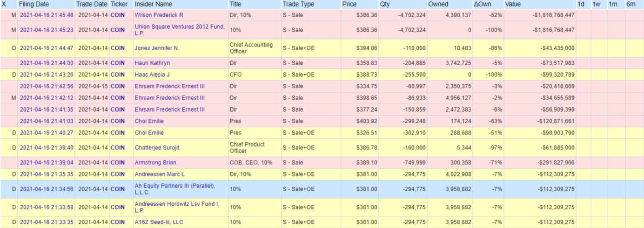Open filing dated 2021-04-16 21:33:58
This screenshot has width=644, height=228.
47,207
